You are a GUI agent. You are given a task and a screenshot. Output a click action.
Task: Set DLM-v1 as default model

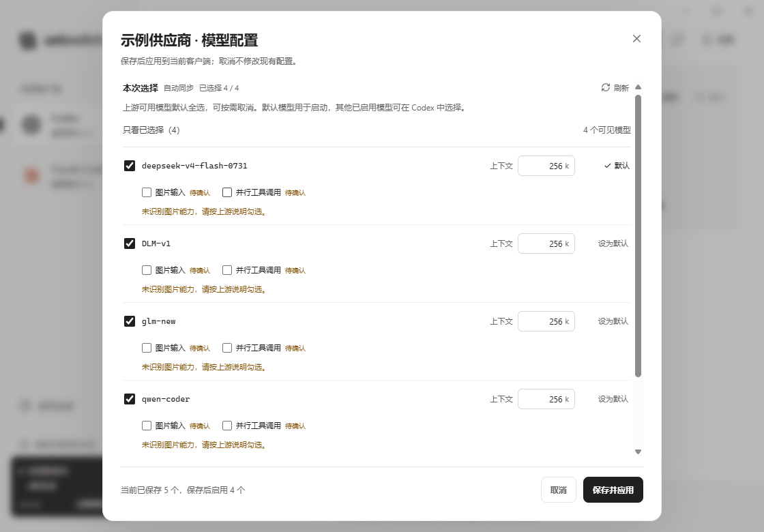tap(613, 243)
